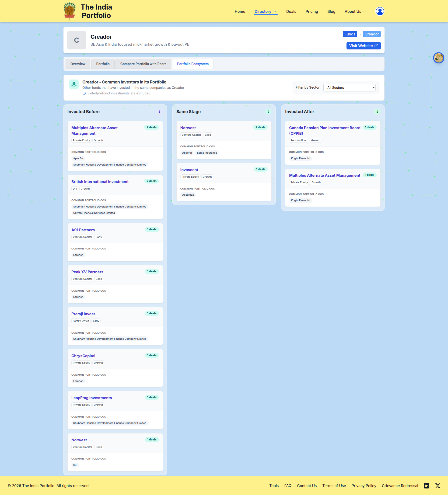Open the FAQ link in footer
This screenshot has width=448, height=495.
(x=288, y=486)
